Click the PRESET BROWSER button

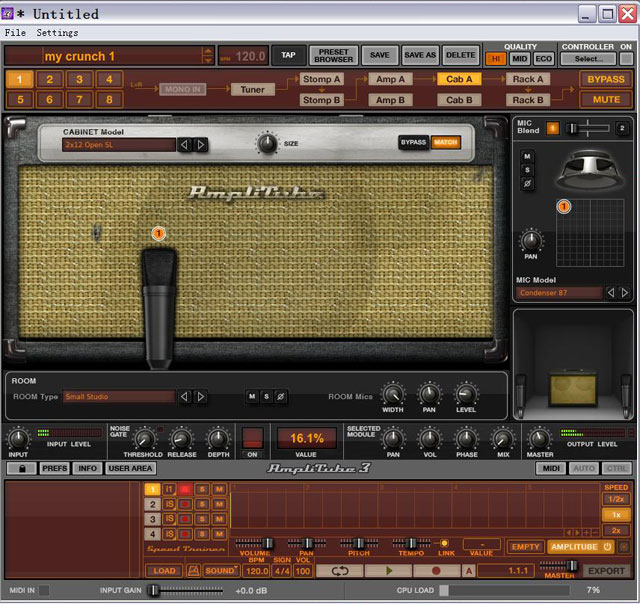pyautogui.click(x=333, y=56)
